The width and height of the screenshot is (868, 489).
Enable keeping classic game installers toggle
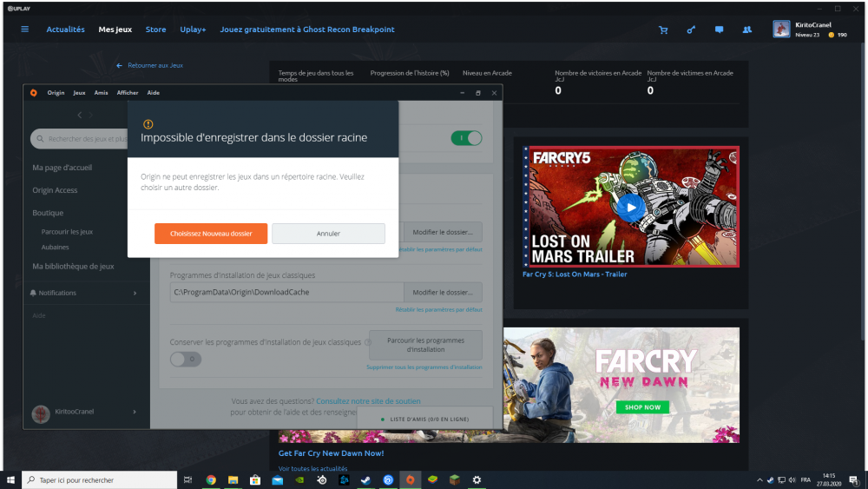185,359
